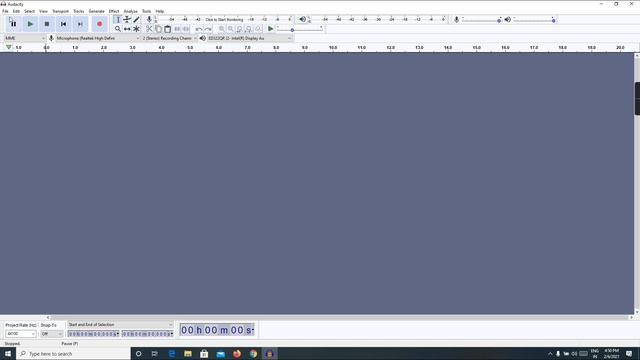The height and width of the screenshot is (360, 640).
Task: Open record meter microphone options
Action: 149,19
